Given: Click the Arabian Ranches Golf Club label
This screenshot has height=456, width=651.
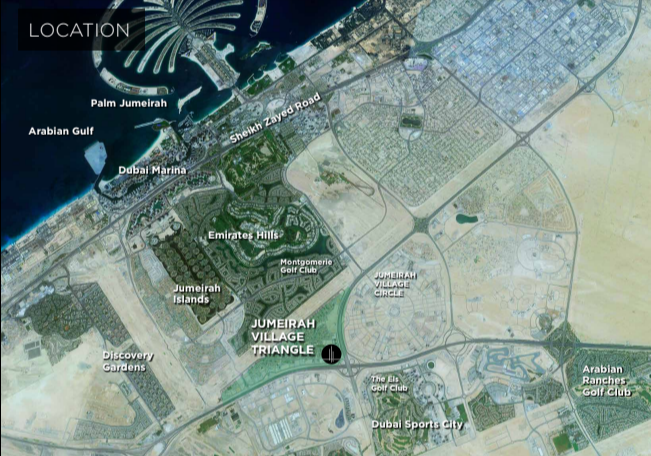Looking at the screenshot, I should [607, 381].
